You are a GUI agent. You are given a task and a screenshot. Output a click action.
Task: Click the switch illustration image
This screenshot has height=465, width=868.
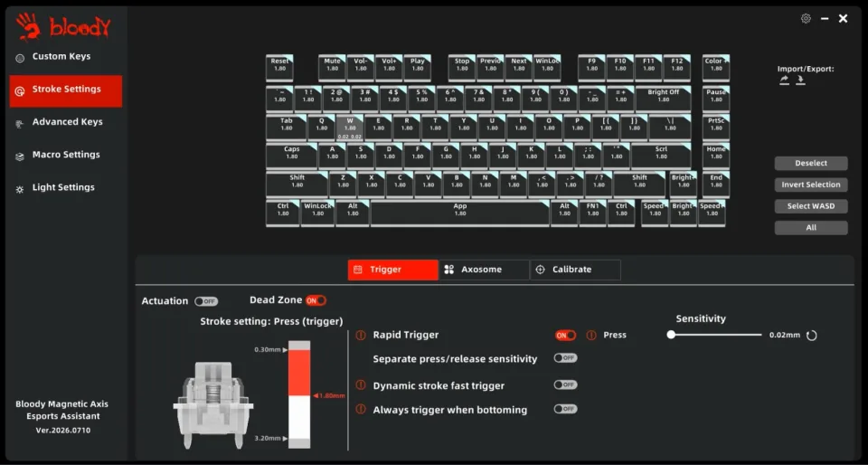point(213,405)
